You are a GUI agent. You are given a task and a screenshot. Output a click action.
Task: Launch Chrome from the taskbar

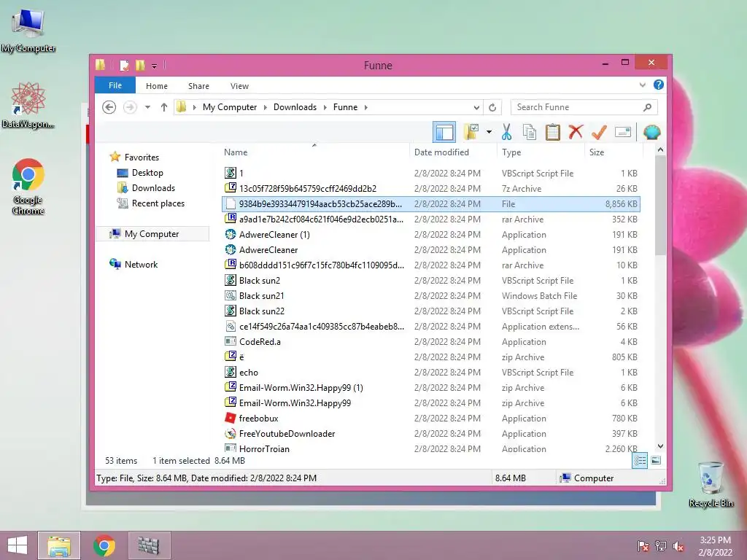[x=104, y=545]
